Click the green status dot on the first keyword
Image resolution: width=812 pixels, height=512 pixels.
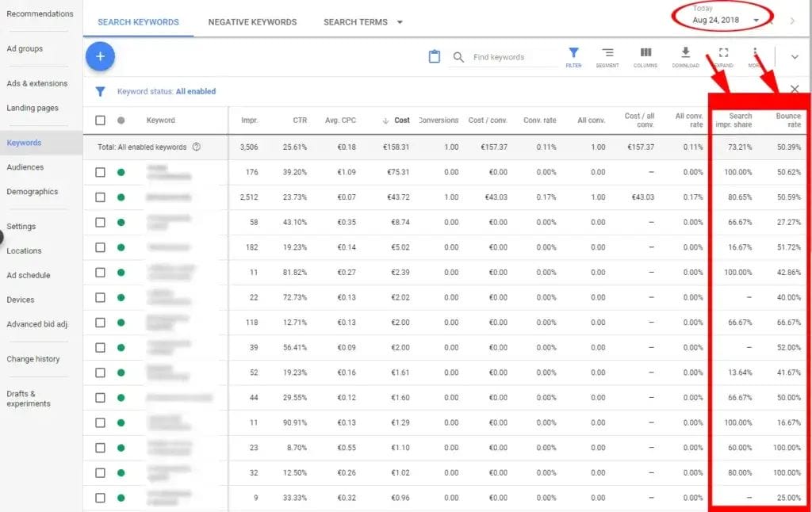[120, 172]
